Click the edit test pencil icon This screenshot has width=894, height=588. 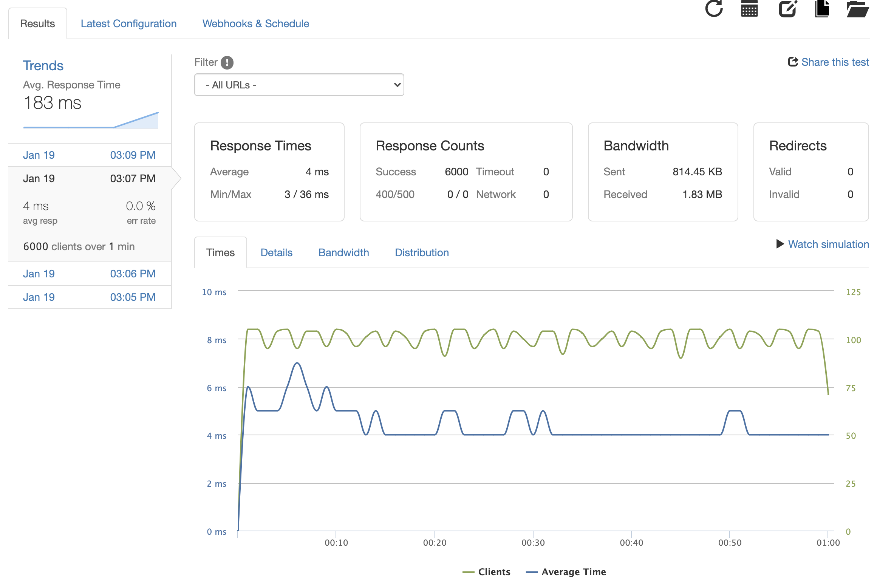click(788, 8)
